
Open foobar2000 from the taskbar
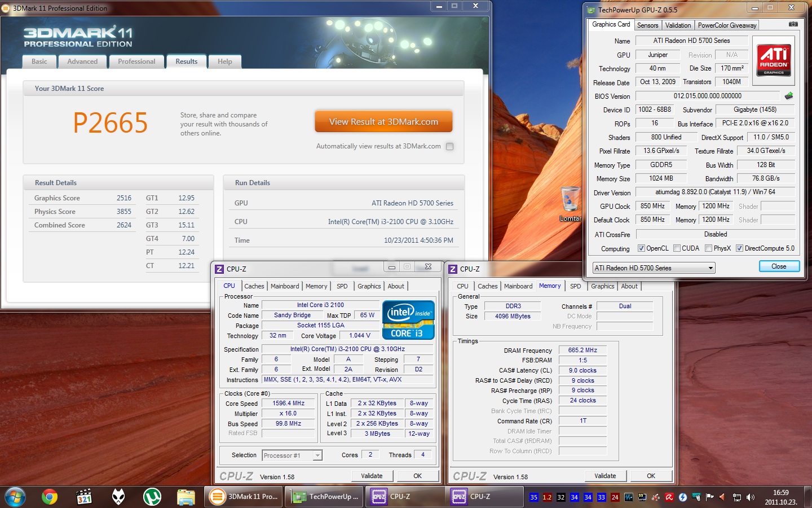[x=118, y=497]
